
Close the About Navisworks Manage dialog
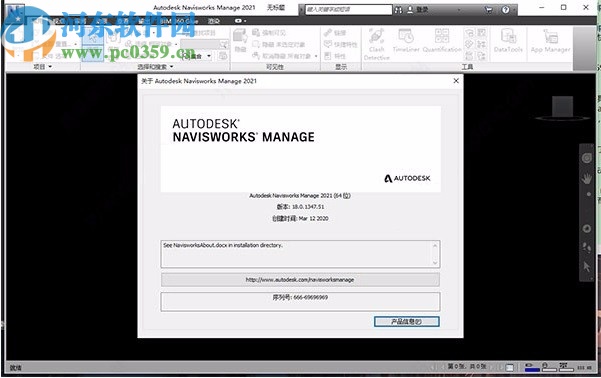coord(456,81)
